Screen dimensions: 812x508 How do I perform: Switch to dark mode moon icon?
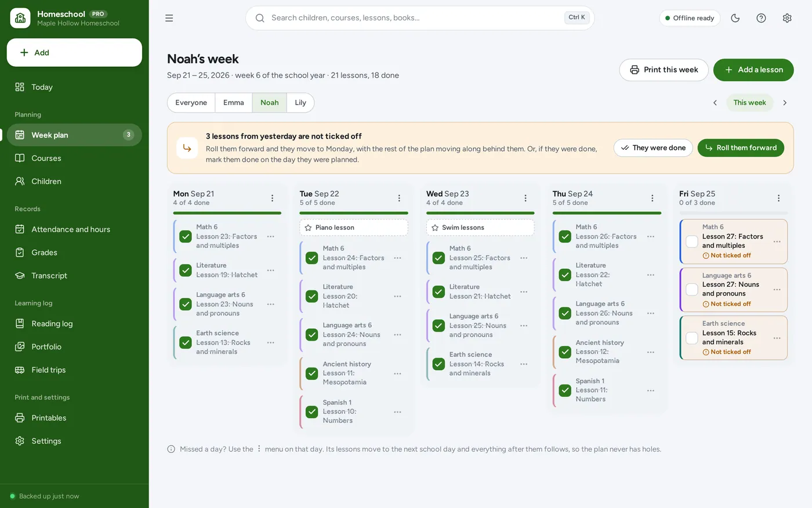(x=735, y=18)
